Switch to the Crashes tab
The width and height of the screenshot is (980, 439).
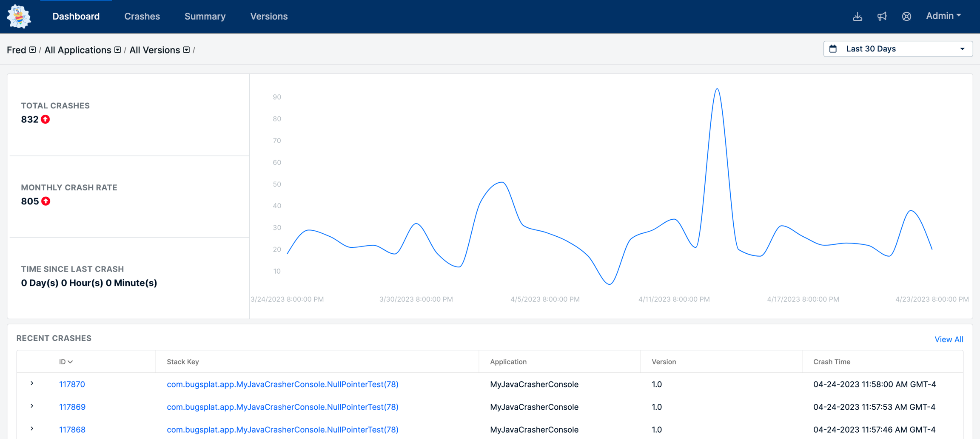[142, 17]
